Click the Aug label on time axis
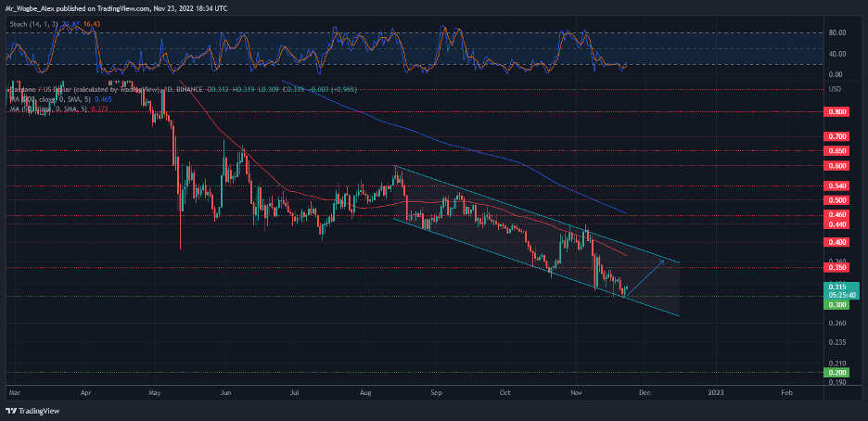 [364, 393]
